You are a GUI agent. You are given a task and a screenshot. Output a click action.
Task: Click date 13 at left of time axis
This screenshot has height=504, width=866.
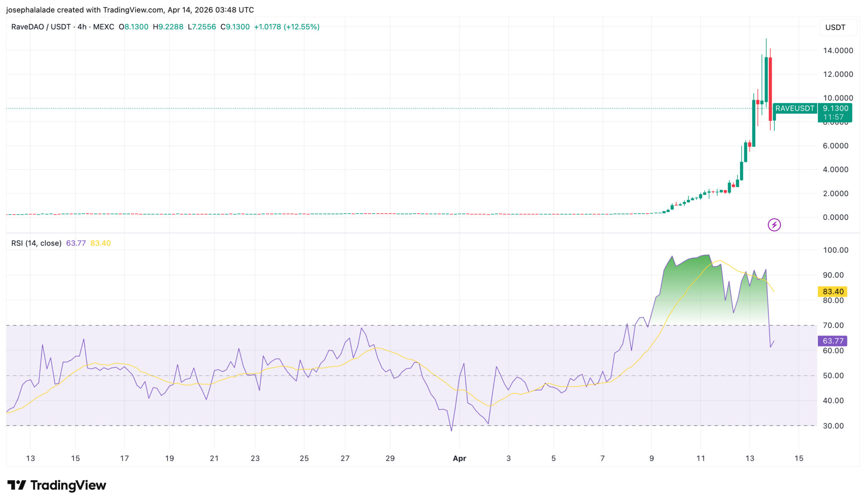30,458
